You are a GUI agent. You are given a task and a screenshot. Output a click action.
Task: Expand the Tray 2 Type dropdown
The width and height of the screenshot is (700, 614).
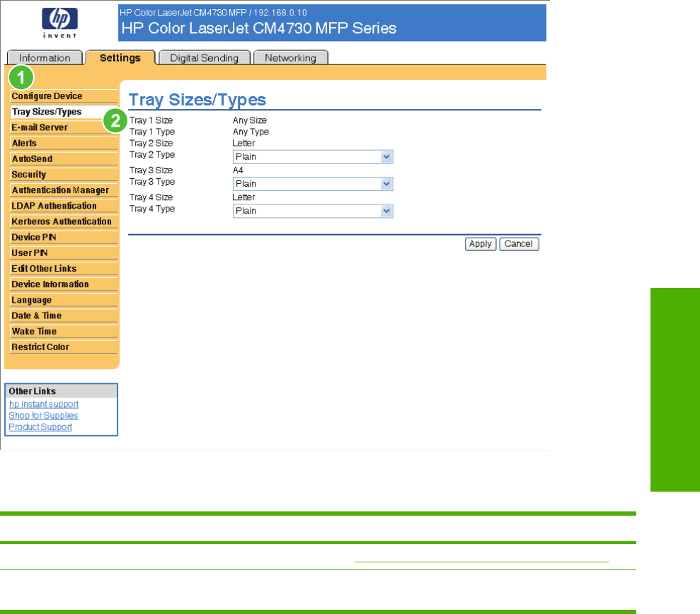pos(313,156)
